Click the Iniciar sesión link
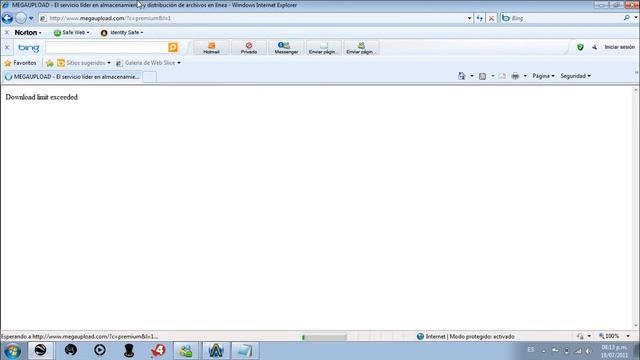The width and height of the screenshot is (640, 360). [620, 47]
